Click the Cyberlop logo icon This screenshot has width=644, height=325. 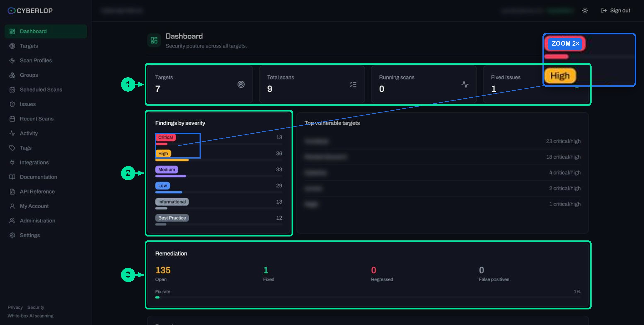pos(11,11)
